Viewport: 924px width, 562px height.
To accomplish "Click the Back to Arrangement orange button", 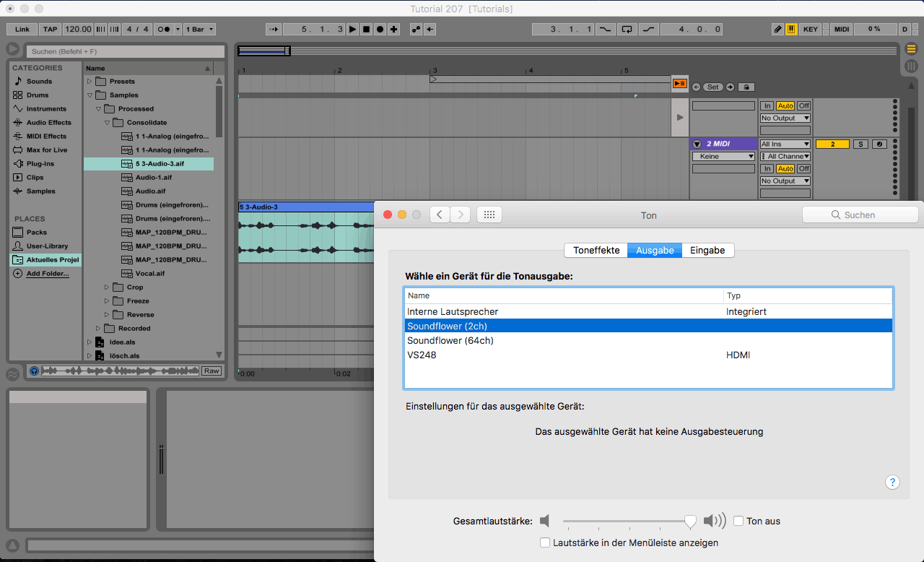I will point(679,84).
